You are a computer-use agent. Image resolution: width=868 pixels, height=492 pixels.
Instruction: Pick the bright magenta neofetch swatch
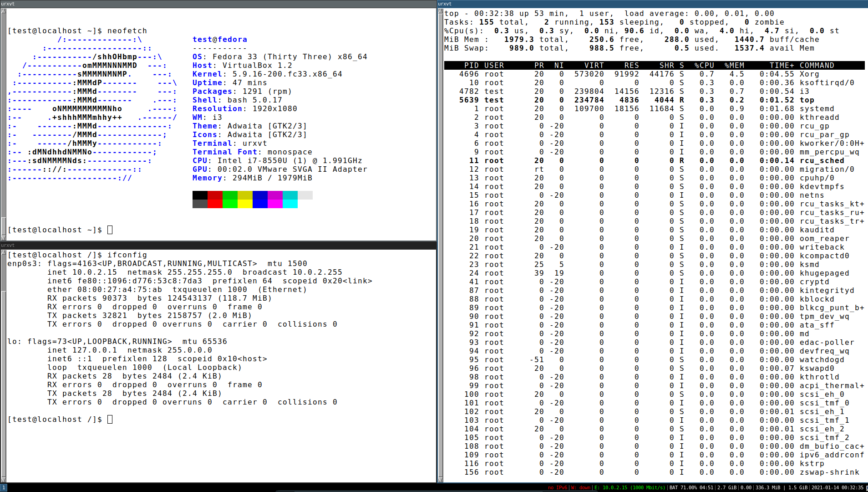[x=275, y=204]
